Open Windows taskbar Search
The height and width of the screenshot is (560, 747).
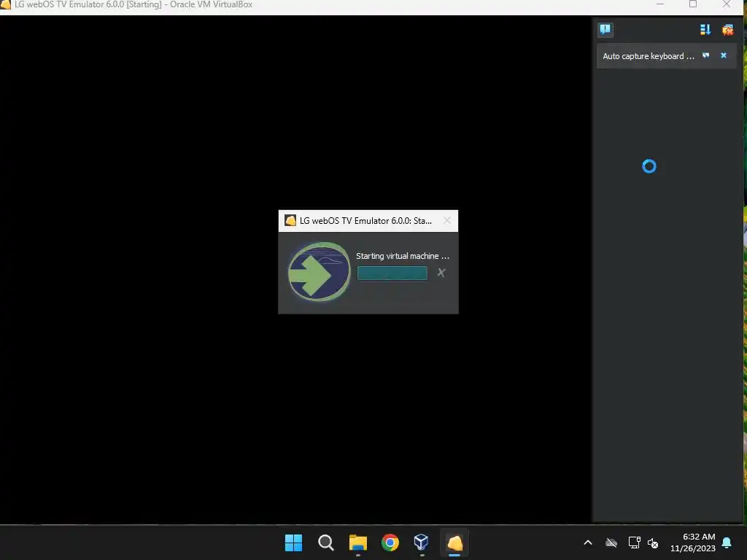click(326, 542)
